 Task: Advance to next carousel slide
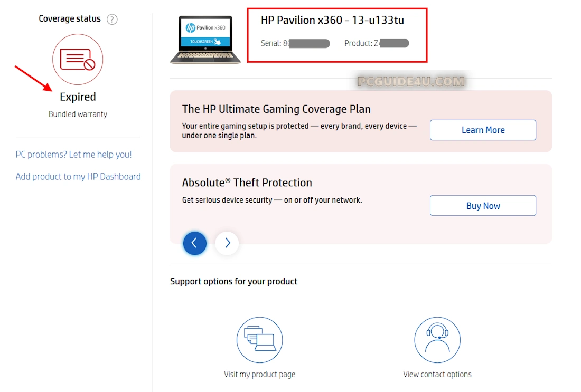[x=227, y=243]
